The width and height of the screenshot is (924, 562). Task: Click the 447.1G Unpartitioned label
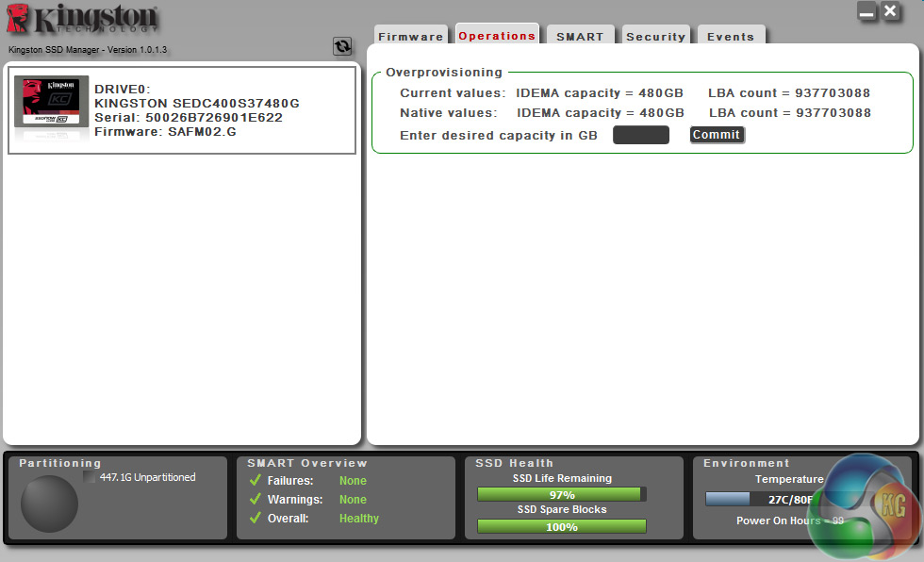tap(147, 477)
